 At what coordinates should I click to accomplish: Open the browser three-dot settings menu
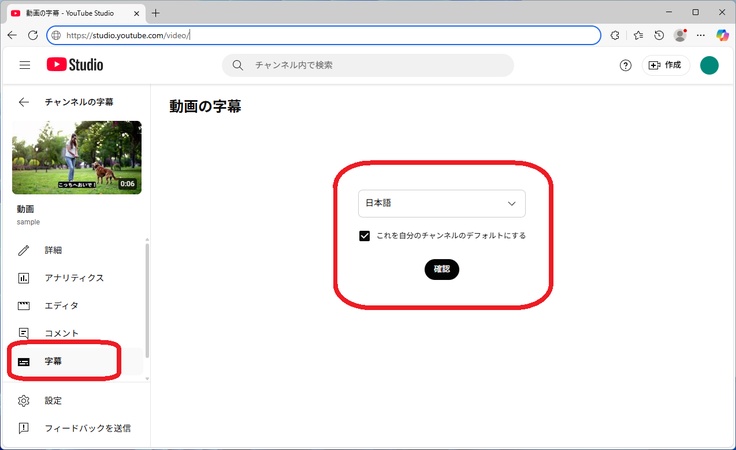700,35
